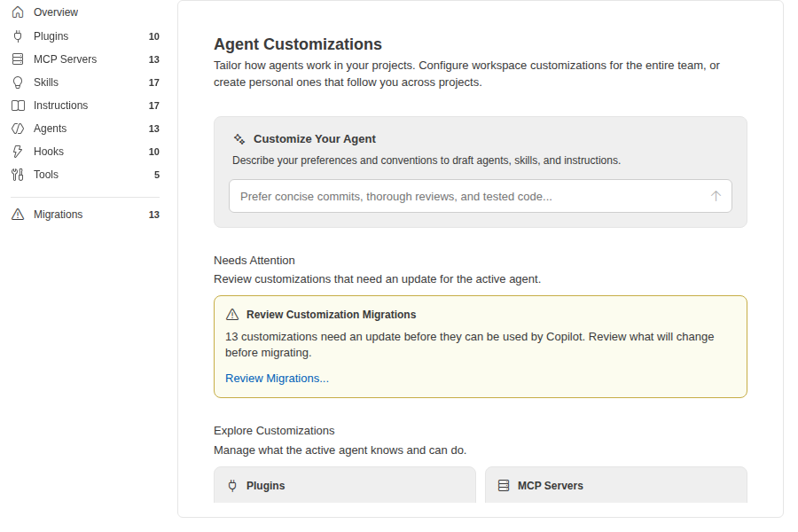Click the Hooks lightning icon
This screenshot has height=532, width=798.
[x=18, y=152]
